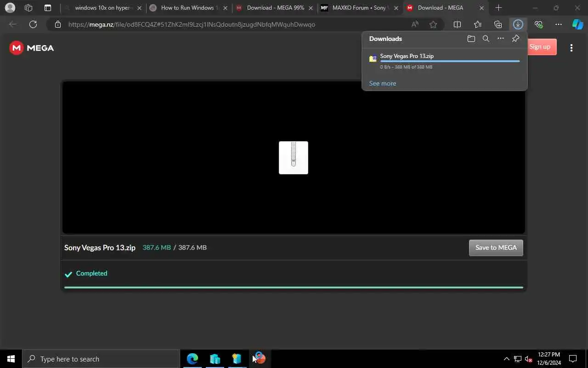Open the network tray icon

click(518, 359)
